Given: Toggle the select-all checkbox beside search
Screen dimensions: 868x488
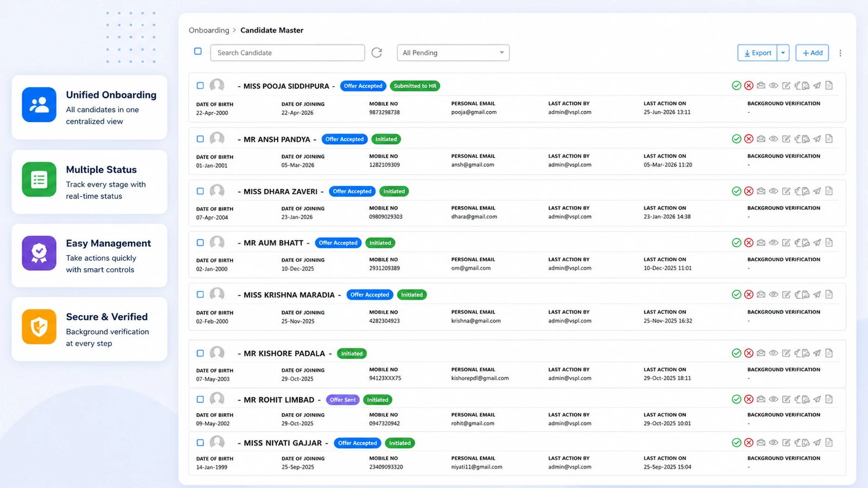Looking at the screenshot, I should click(198, 52).
